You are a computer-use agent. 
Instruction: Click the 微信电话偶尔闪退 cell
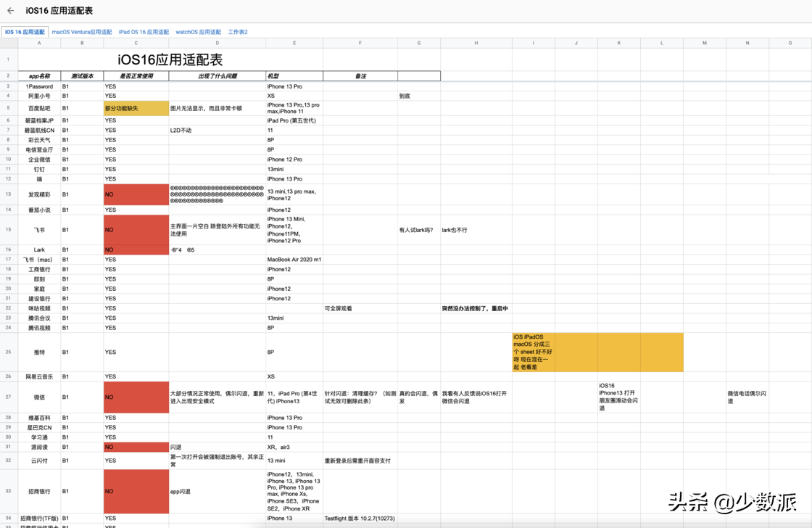click(x=747, y=397)
